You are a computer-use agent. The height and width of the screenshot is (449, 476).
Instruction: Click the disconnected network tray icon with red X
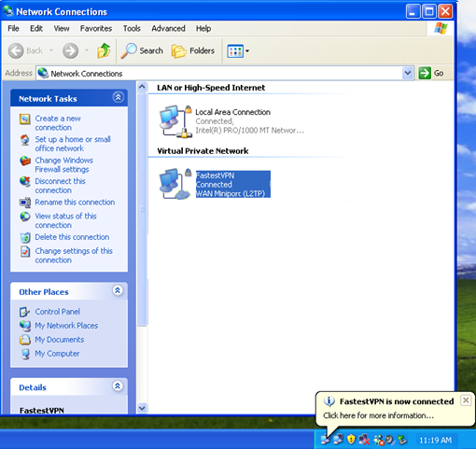pos(364,440)
